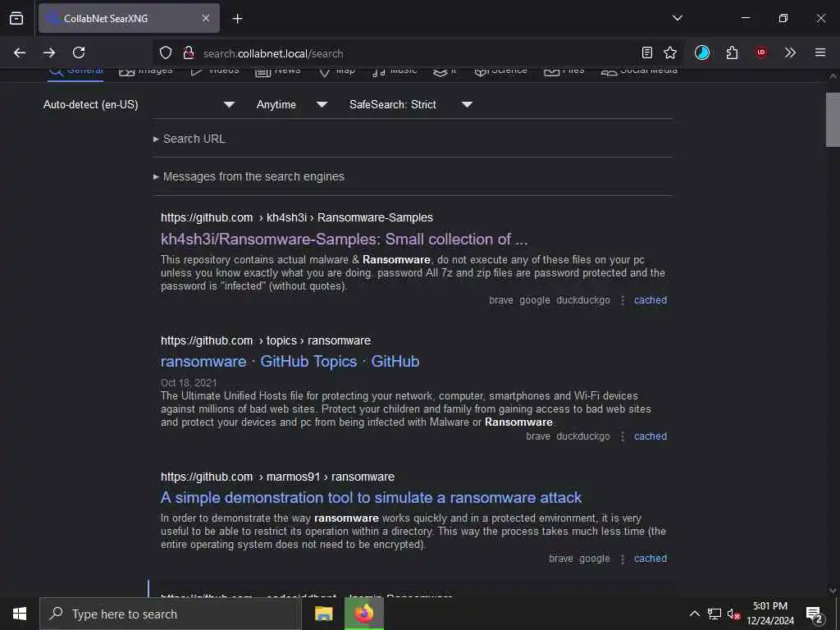
Task: Click the browser back arrow
Action: (20, 52)
